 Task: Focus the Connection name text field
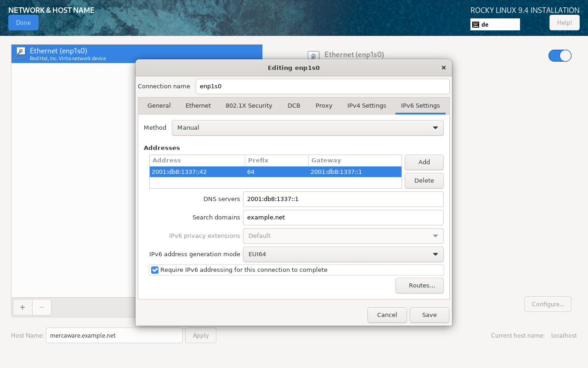click(x=322, y=86)
